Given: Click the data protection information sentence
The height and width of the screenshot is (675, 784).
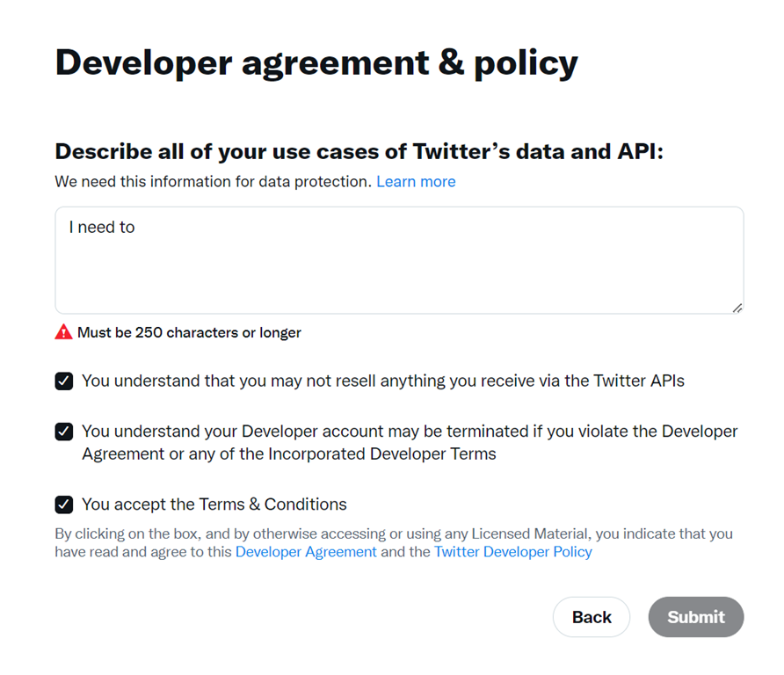Looking at the screenshot, I should (x=213, y=182).
